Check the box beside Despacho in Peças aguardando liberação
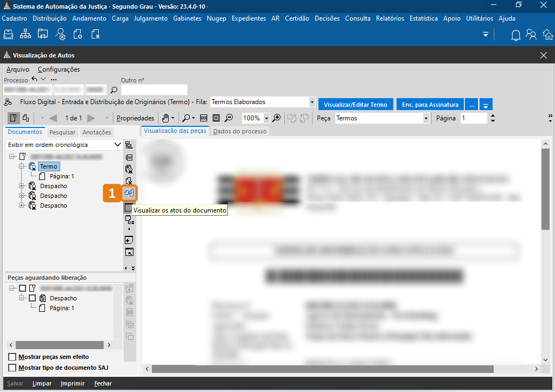The image size is (555, 392). pyautogui.click(x=32, y=298)
